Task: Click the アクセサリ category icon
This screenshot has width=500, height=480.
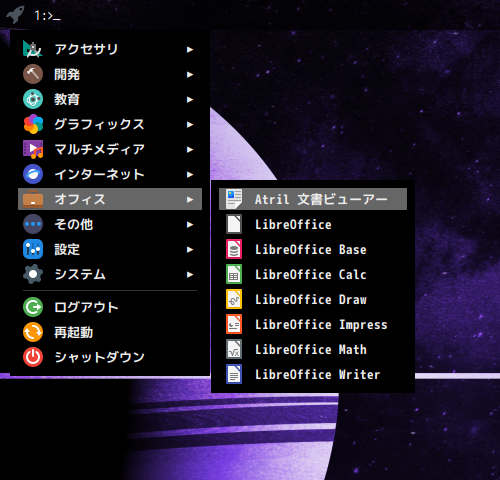Action: [x=33, y=49]
